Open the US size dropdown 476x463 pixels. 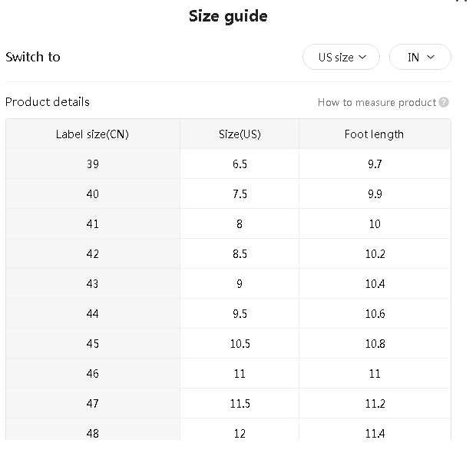(x=341, y=58)
